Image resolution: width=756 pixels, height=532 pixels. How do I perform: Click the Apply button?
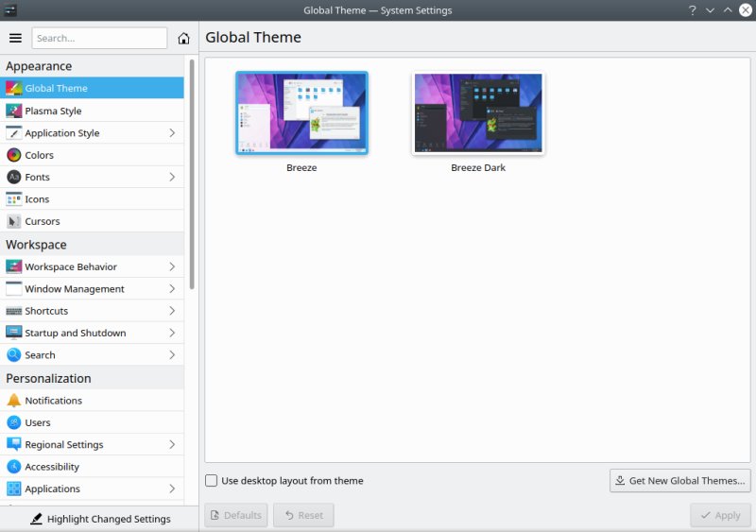pyautogui.click(x=720, y=515)
